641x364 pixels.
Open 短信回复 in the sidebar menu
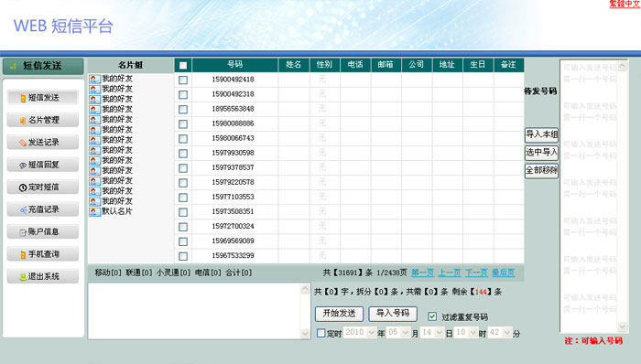pos(42,165)
